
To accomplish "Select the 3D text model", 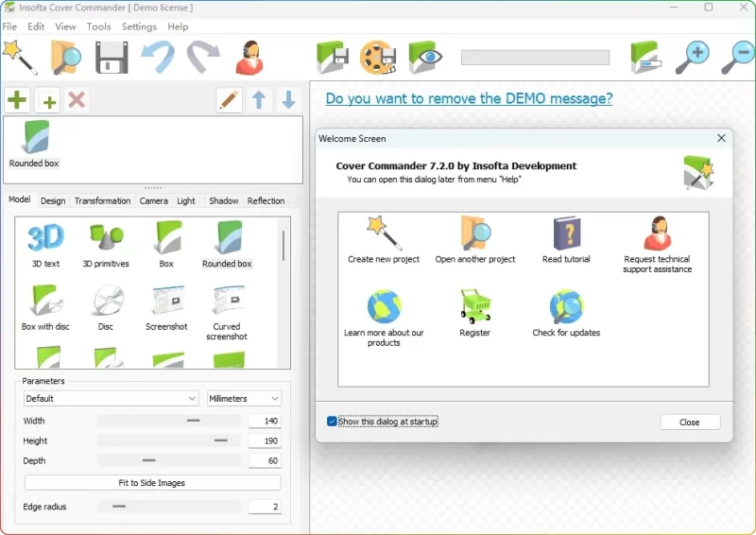I will [45, 244].
